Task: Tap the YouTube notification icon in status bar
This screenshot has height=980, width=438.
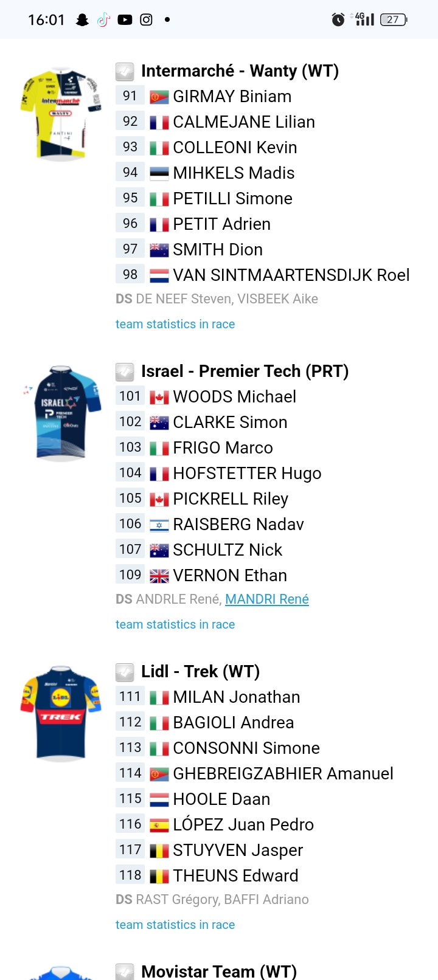Action: [x=125, y=19]
